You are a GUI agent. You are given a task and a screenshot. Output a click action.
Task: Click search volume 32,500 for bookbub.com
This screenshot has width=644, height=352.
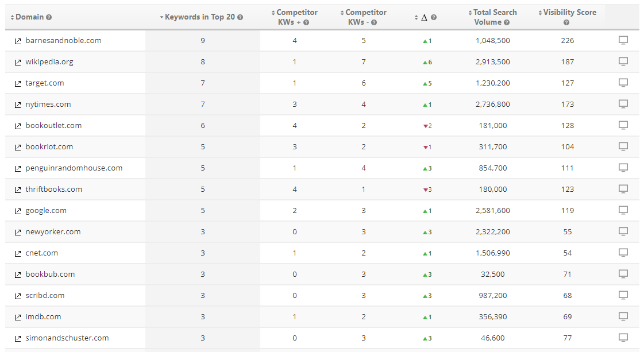[493, 274]
